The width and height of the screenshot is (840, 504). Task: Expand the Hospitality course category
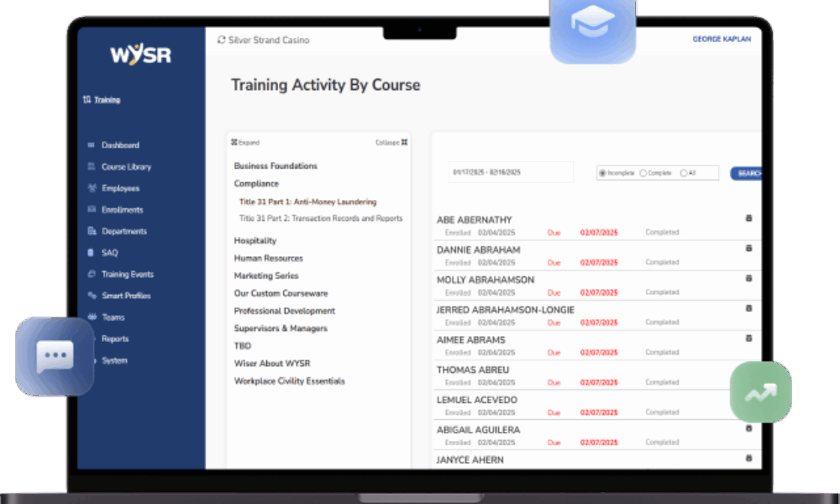(x=255, y=241)
